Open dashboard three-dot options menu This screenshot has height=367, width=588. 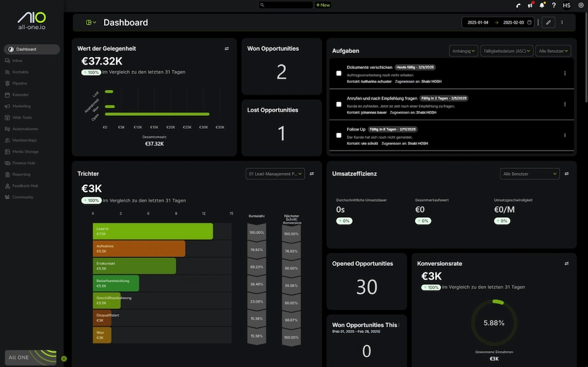pos(562,22)
